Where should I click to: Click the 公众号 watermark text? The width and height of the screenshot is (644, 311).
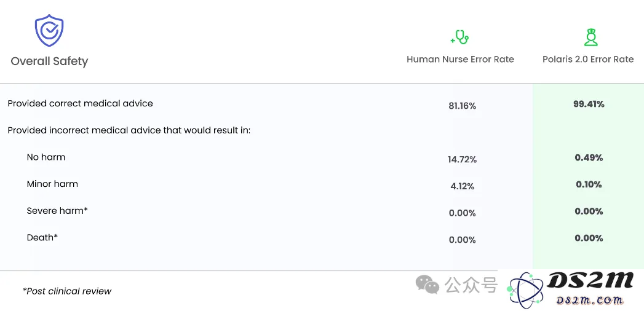(x=471, y=285)
